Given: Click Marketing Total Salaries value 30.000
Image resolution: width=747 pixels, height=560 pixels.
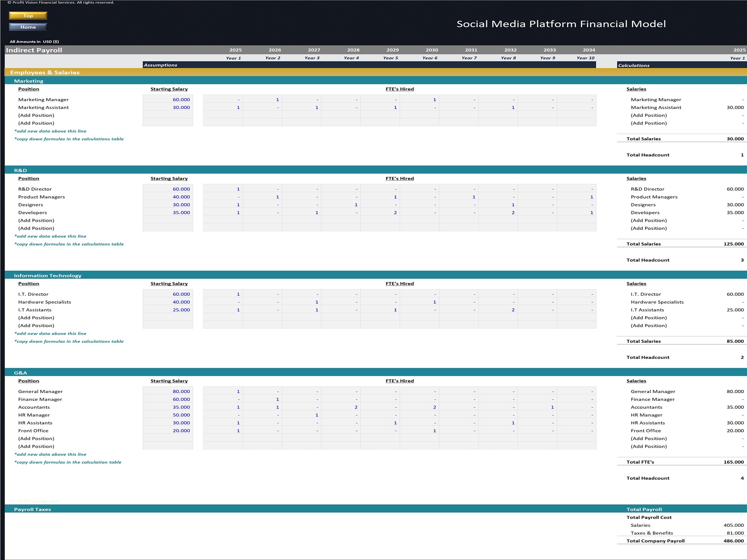Looking at the screenshot, I should tap(735, 139).
